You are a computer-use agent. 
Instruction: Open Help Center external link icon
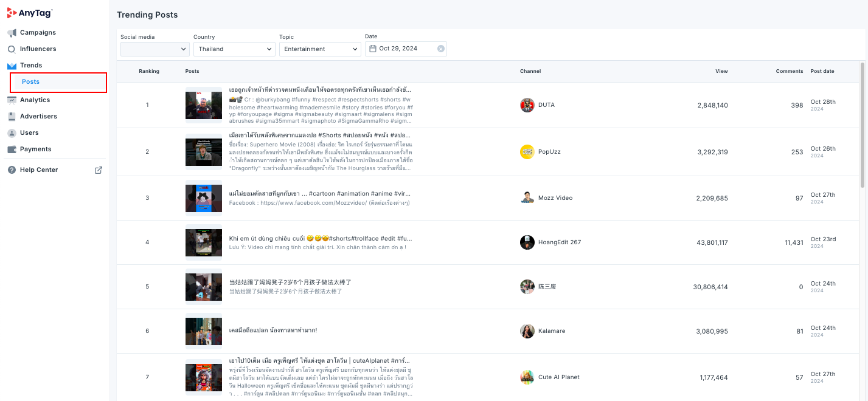pyautogui.click(x=99, y=170)
